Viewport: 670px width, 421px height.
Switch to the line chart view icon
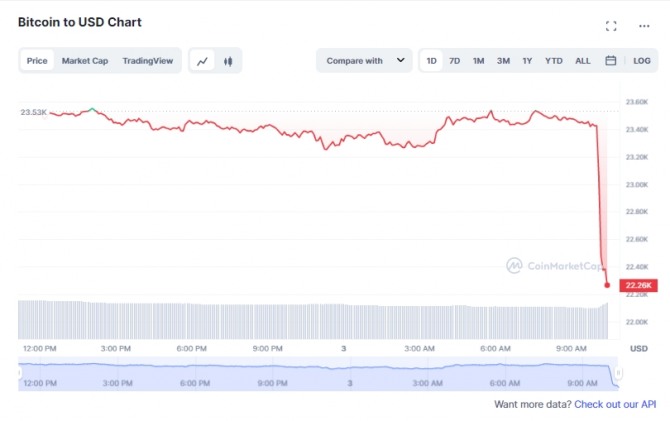(x=203, y=61)
